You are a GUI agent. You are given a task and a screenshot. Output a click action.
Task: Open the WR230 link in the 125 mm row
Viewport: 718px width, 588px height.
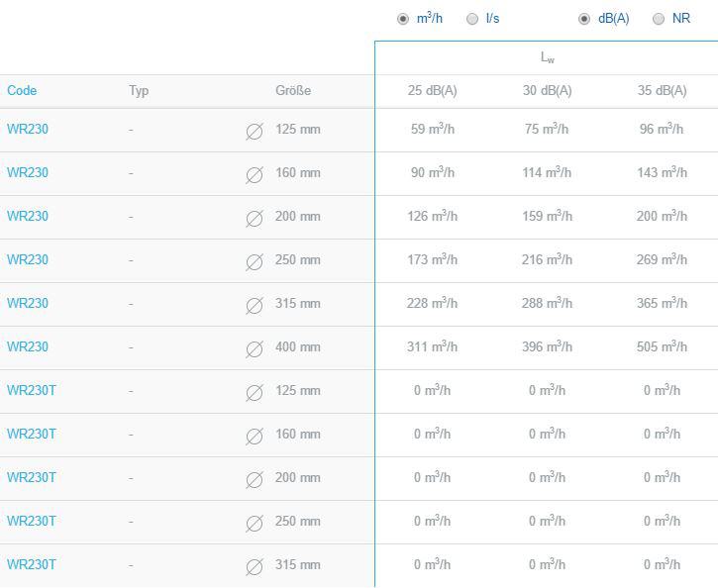click(28, 129)
